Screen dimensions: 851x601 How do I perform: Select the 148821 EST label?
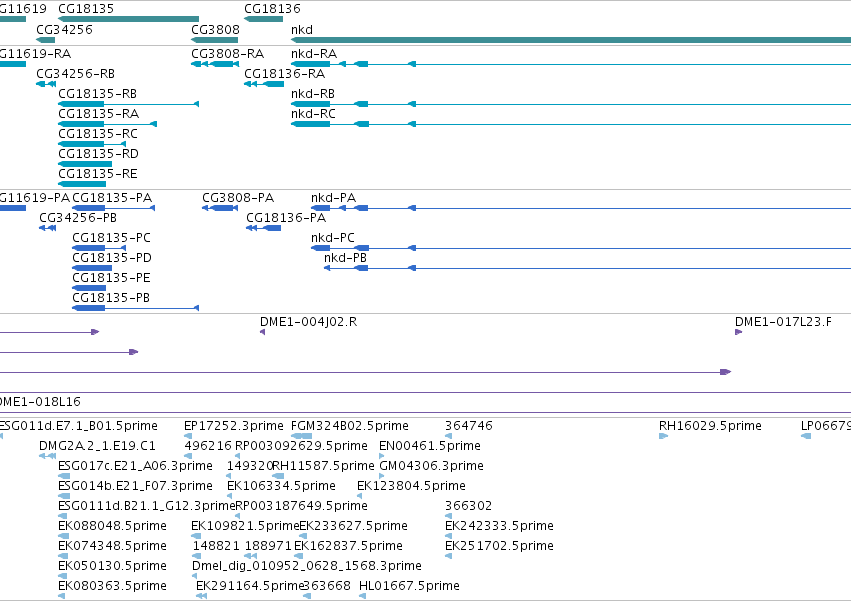(215, 547)
